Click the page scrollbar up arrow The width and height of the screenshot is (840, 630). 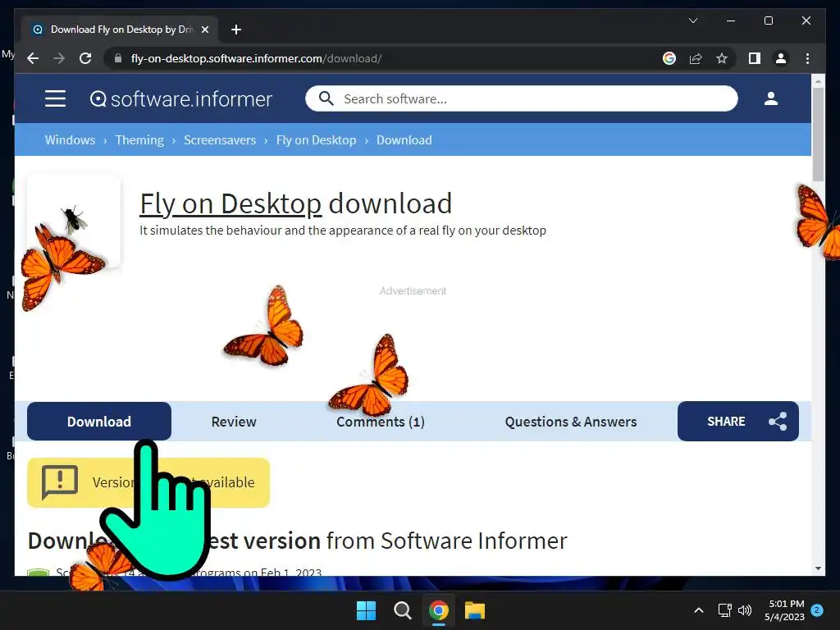pyautogui.click(x=818, y=81)
